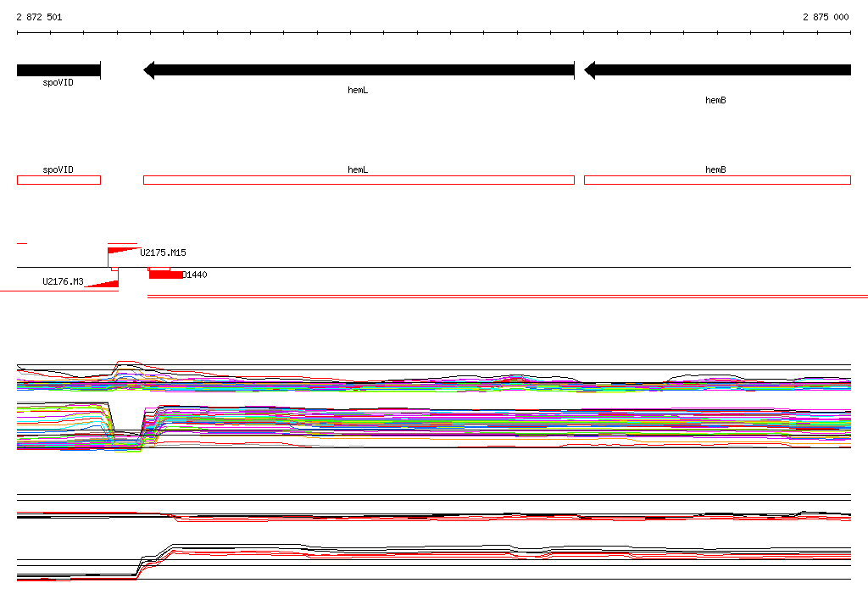This screenshot has height=605, width=868.
Task: Click the black spoVID gene bar
Action: (58, 70)
